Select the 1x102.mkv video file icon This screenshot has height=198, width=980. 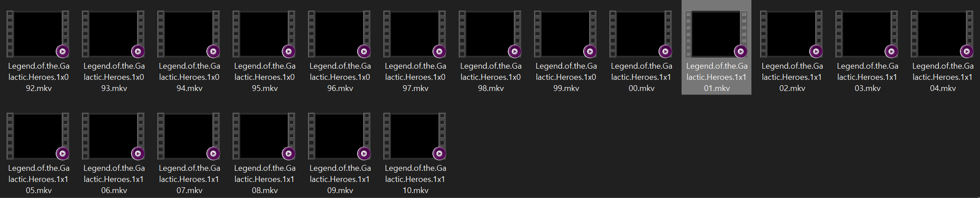pyautogui.click(x=792, y=34)
